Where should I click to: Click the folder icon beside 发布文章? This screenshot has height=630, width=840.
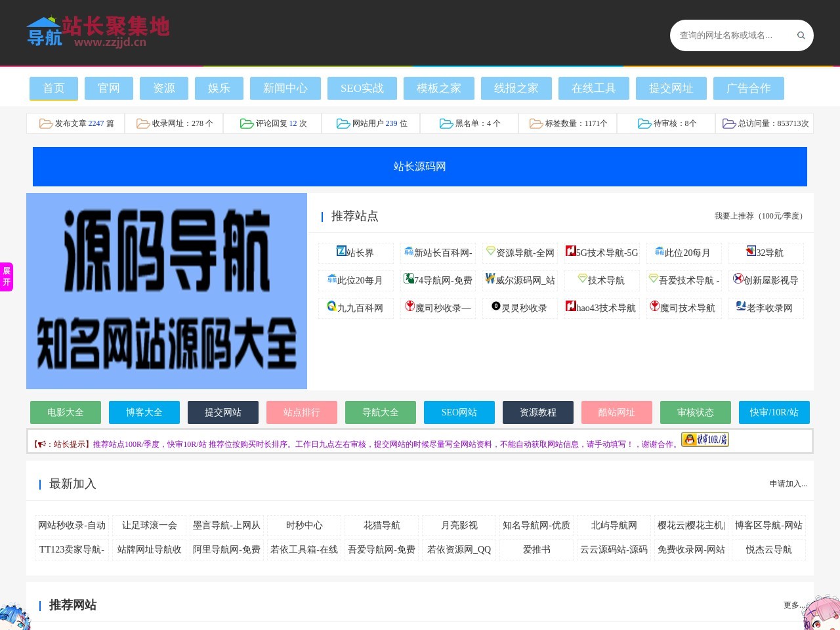pos(46,123)
